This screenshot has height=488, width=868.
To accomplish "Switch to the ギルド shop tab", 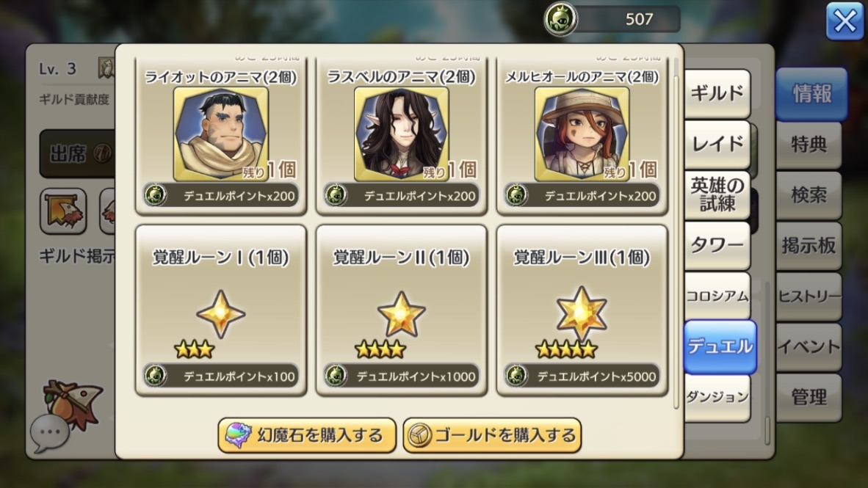I will [717, 93].
